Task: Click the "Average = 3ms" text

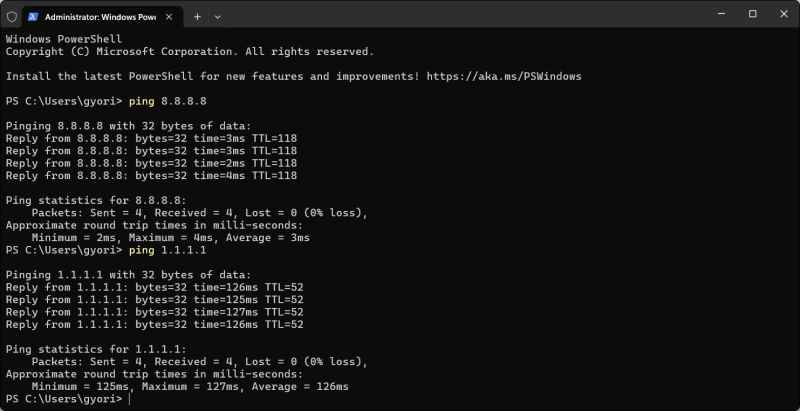Action: pyautogui.click(x=268, y=238)
